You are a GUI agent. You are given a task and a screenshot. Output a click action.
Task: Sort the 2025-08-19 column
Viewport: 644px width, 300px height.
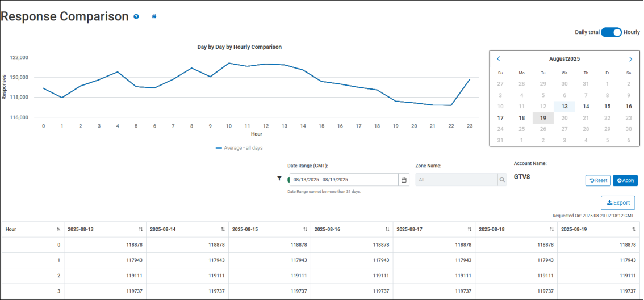[x=634, y=229]
